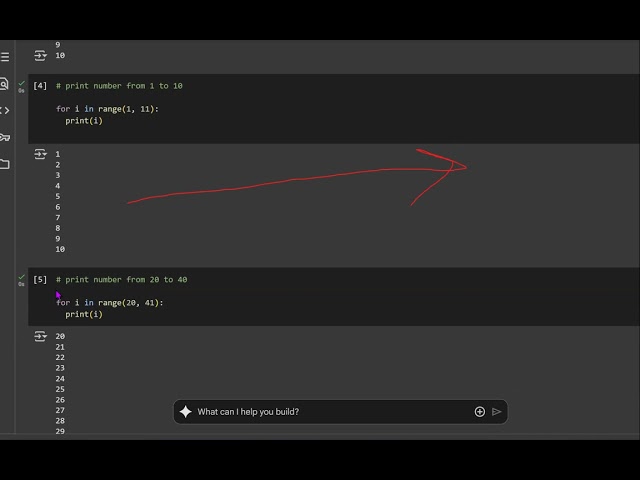Click output value 1 in cell [4] output

58,154
